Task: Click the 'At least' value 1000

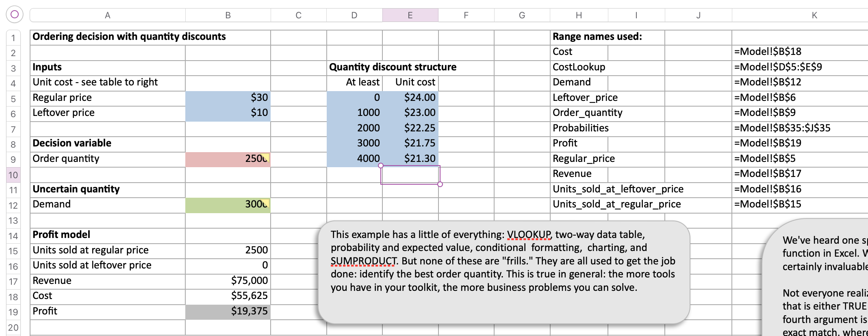Action: click(355, 113)
